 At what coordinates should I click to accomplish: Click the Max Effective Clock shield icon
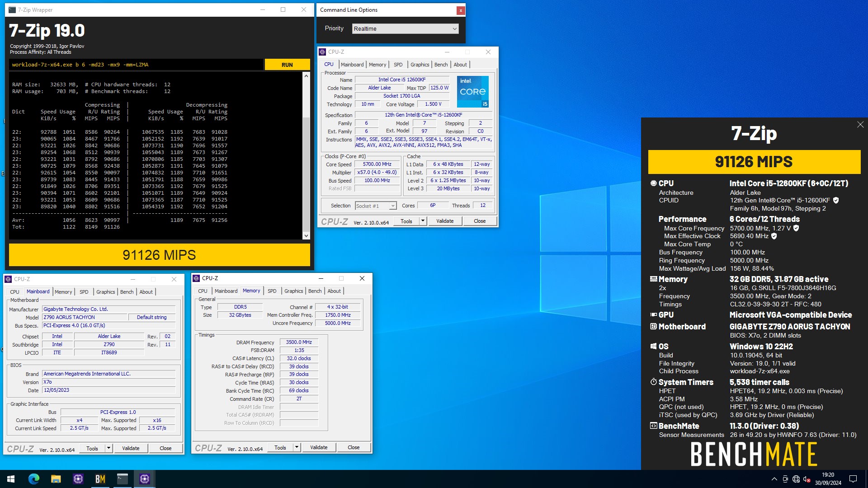(x=774, y=236)
